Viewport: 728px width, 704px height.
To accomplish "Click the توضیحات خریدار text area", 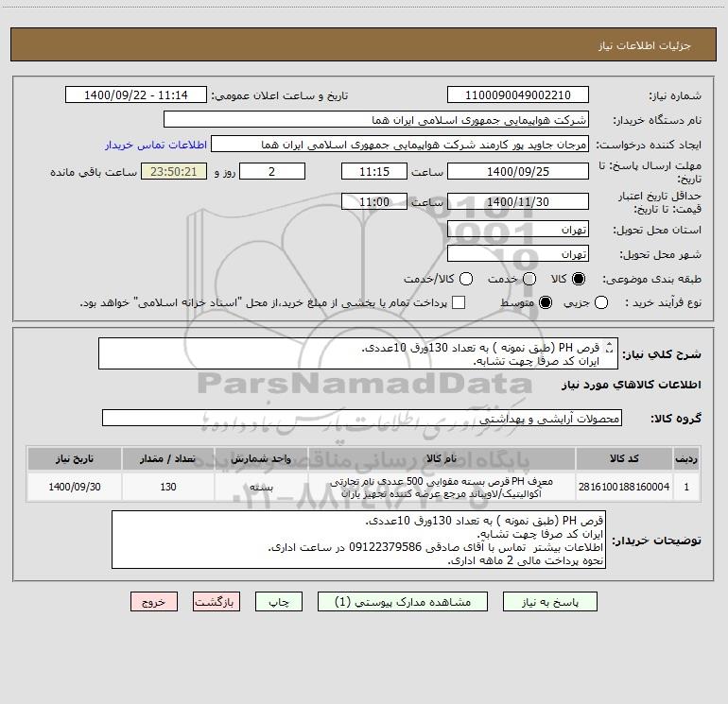I will [x=358, y=540].
